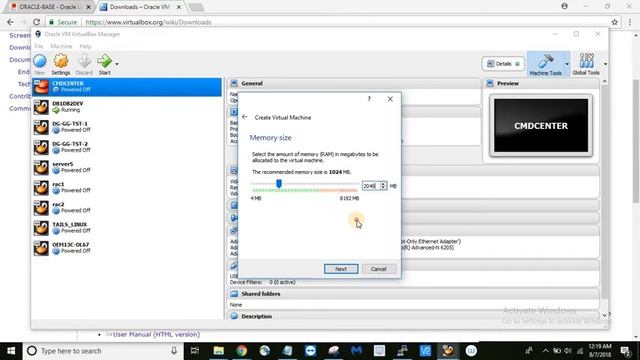640x360 pixels.
Task: Open Task View from the taskbar
Action: pyautogui.click(x=195, y=351)
